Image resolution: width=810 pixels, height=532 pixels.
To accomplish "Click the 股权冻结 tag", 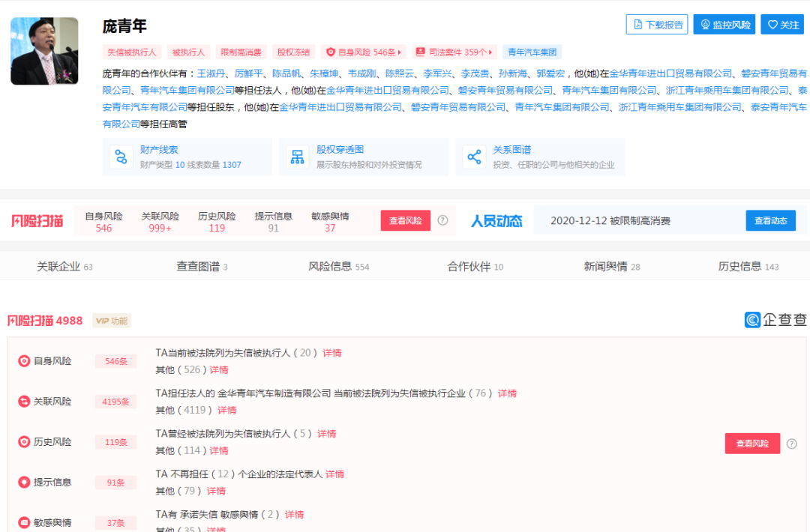I will pyautogui.click(x=293, y=52).
